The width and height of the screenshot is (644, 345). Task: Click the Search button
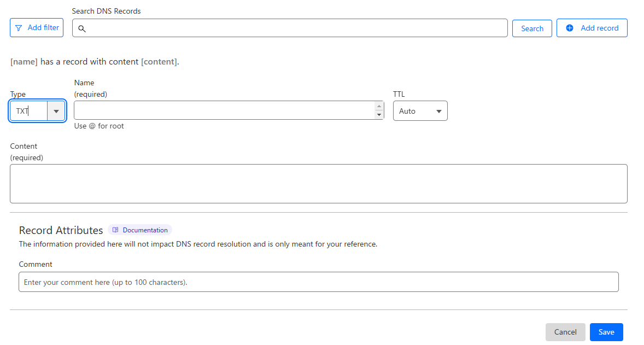coord(532,28)
